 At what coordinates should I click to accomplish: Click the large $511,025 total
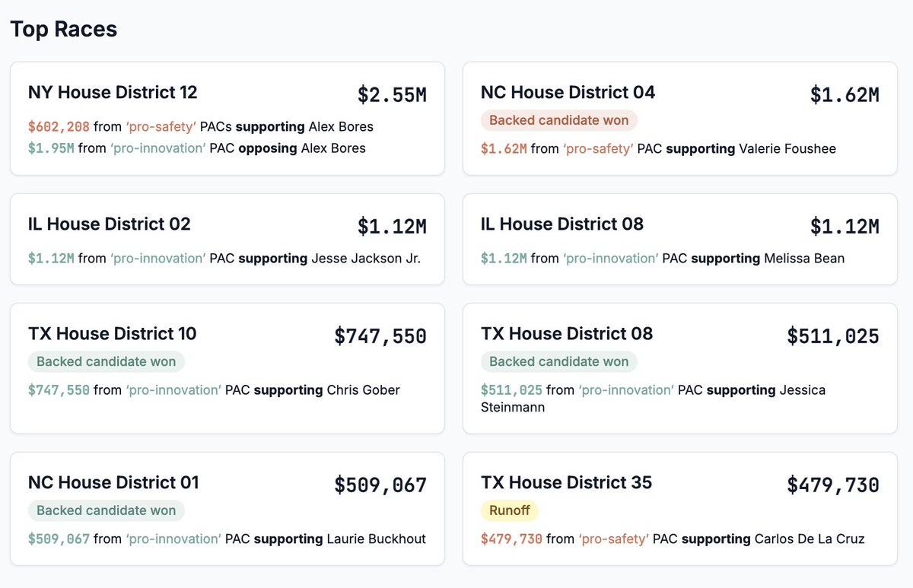coord(833,336)
